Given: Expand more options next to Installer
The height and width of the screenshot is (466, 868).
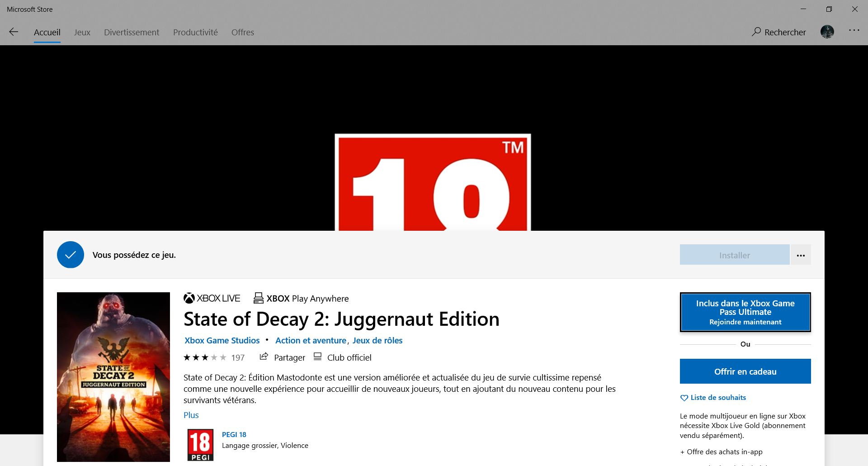Looking at the screenshot, I should pos(801,255).
